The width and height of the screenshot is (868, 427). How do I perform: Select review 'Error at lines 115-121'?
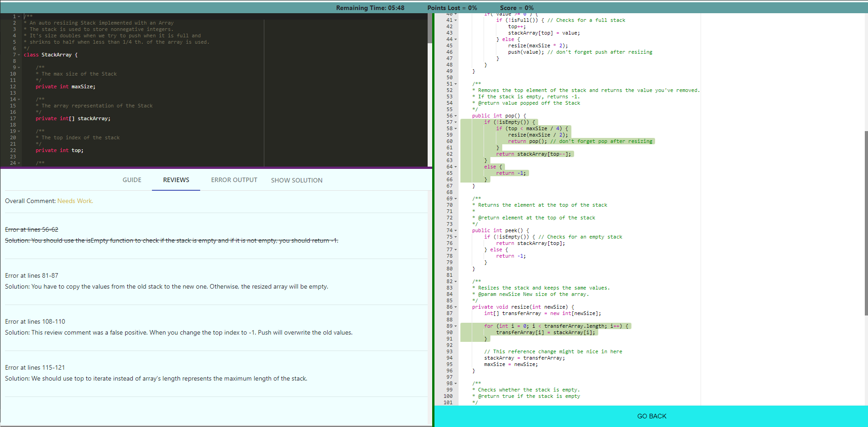pyautogui.click(x=35, y=367)
